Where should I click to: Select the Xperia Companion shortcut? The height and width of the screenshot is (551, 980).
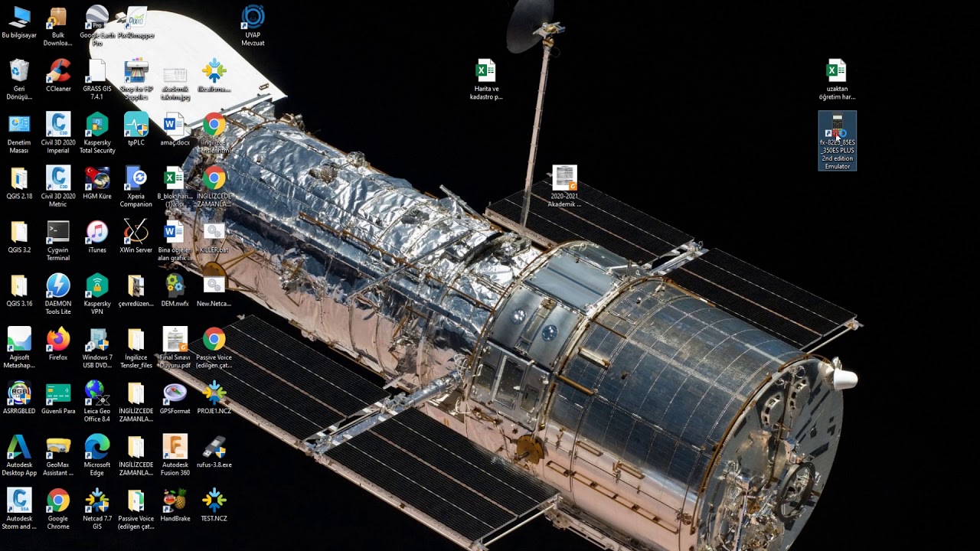click(136, 187)
